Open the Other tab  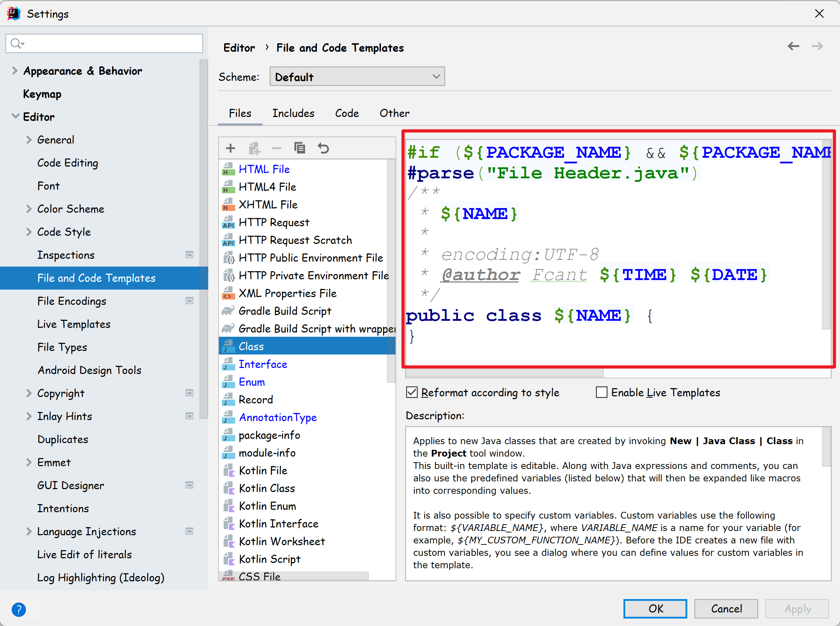[394, 113]
